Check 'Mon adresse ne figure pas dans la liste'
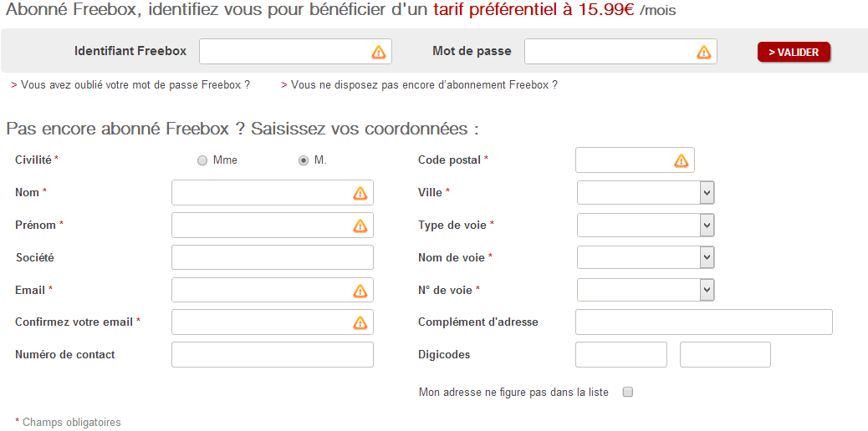Viewport: 868px width, 431px height. coord(628,392)
